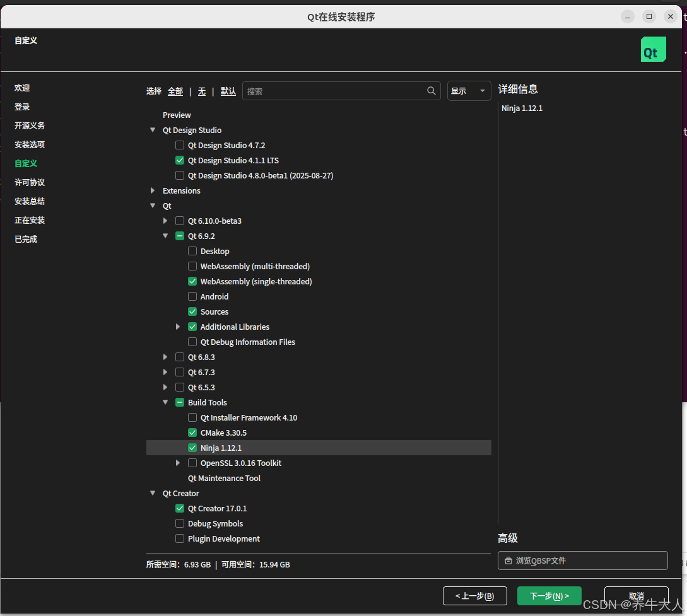Check Qt Design Studio 4.7.2
The height and width of the screenshot is (616, 687).
180,145
